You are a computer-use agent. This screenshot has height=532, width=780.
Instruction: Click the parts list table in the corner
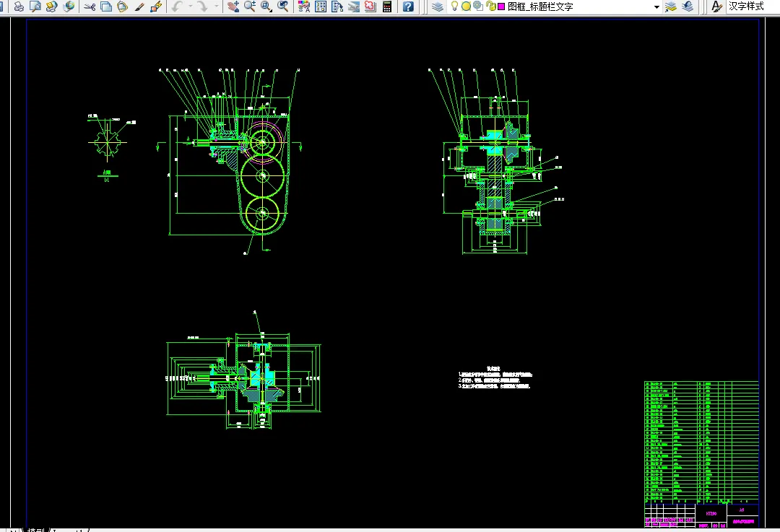tap(701, 442)
